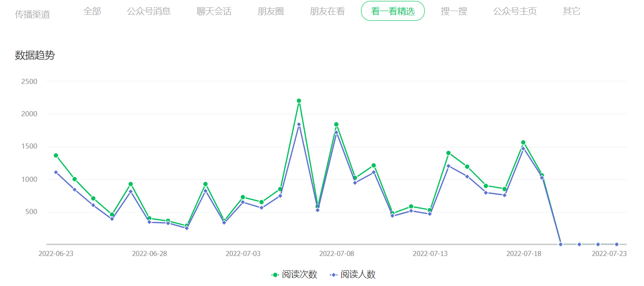Click the 传播渠道 label
This screenshot has height=286, width=644.
[32, 14]
